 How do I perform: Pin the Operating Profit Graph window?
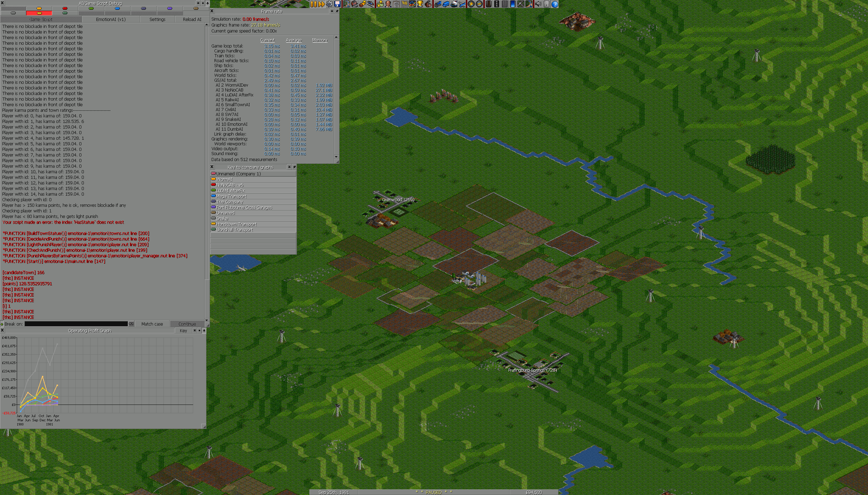tap(204, 330)
